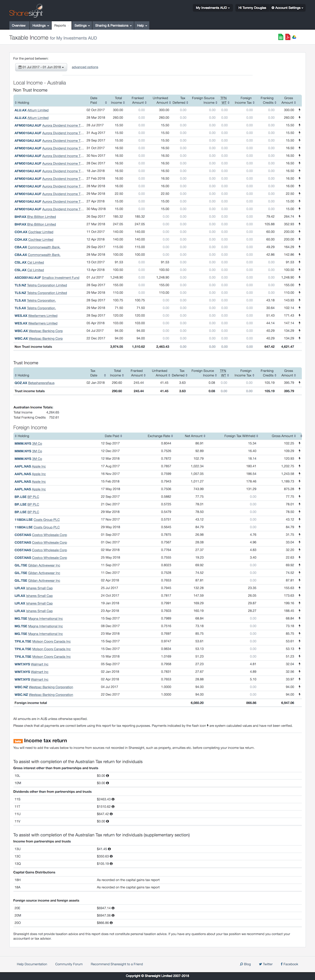The image size is (315, 980).
Task: Go to the Overview tab
Action: (19, 26)
